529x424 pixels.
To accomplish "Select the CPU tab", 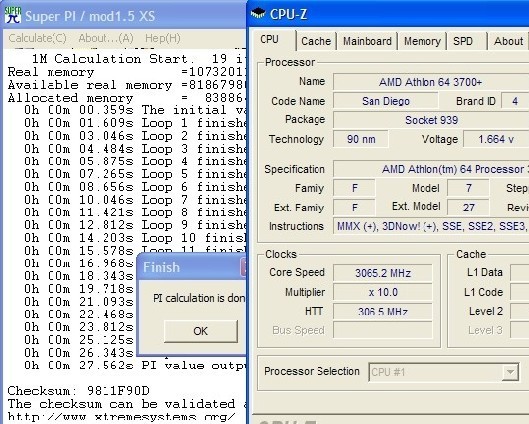I will coord(273,40).
